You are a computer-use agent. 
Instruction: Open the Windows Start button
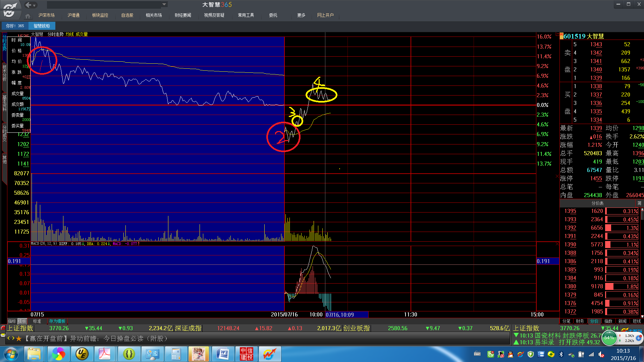point(11,354)
